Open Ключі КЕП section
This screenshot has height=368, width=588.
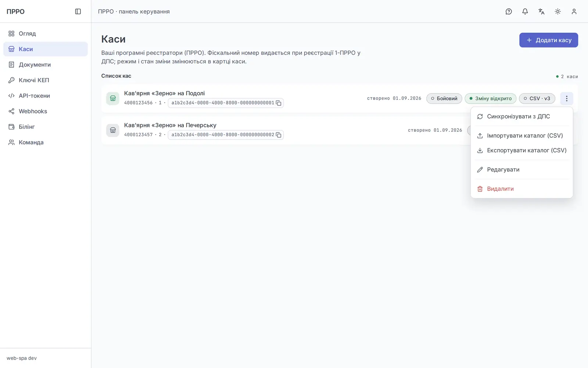(x=46, y=80)
